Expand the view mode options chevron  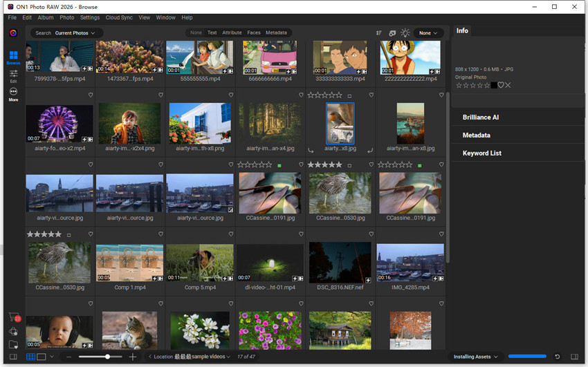click(x=52, y=357)
